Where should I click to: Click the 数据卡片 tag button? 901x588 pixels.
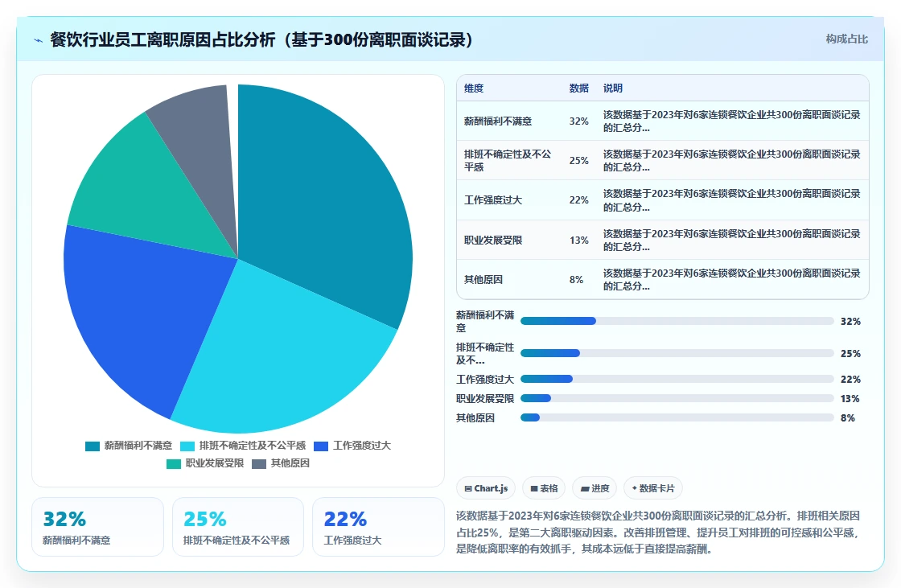tap(653, 488)
